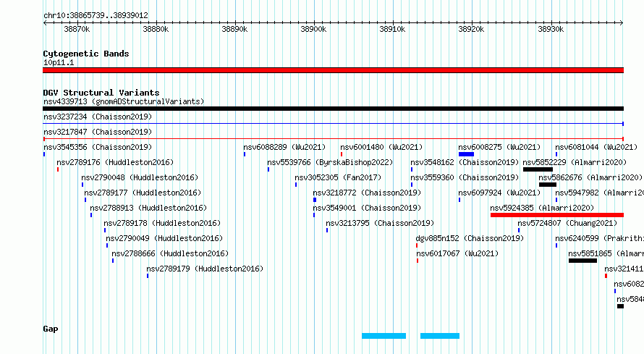Click the nsv3217847 (Chaisson2019) label
Viewport: 644px width, 354px height.
[x=98, y=132]
